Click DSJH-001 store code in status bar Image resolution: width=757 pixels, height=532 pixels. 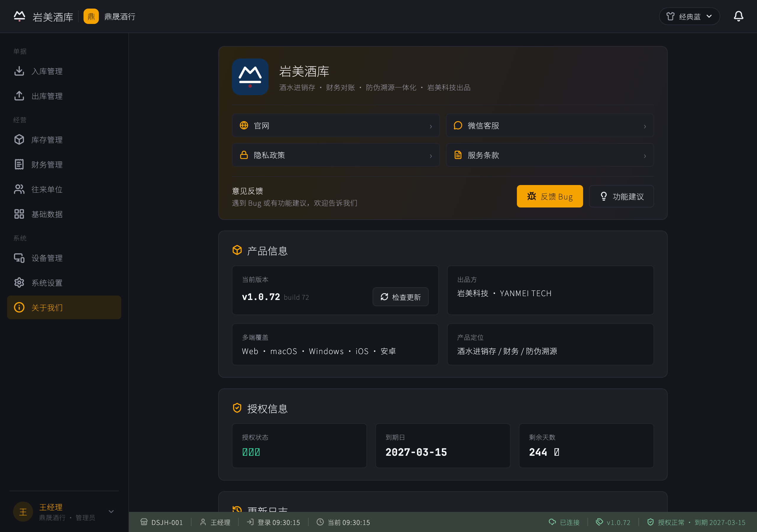(x=161, y=523)
